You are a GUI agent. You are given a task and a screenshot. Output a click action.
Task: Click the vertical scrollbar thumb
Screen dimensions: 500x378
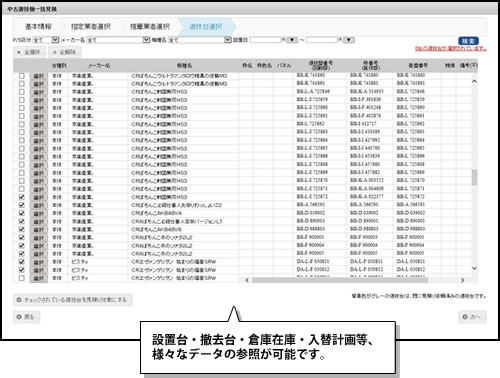[x=474, y=177]
